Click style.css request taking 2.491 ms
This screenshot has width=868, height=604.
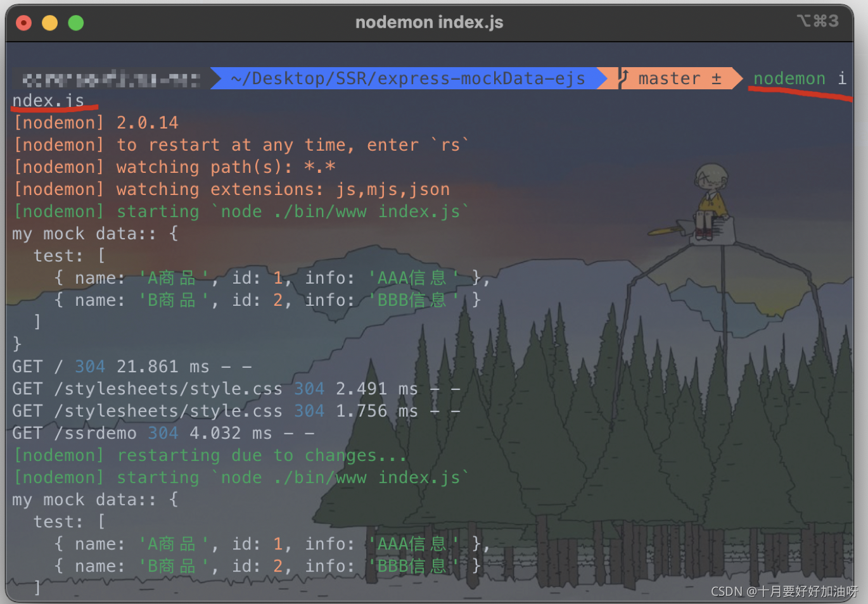tap(236, 389)
